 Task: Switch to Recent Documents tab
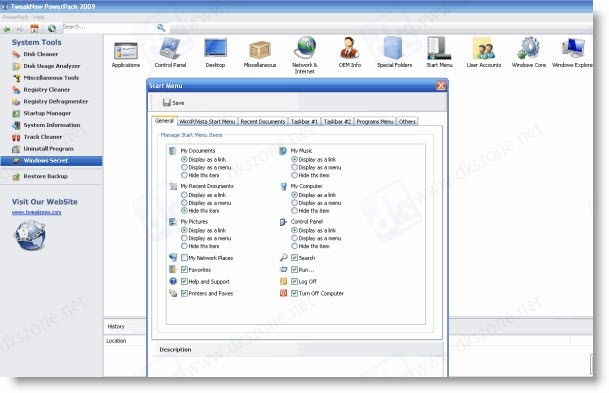pyautogui.click(x=263, y=122)
